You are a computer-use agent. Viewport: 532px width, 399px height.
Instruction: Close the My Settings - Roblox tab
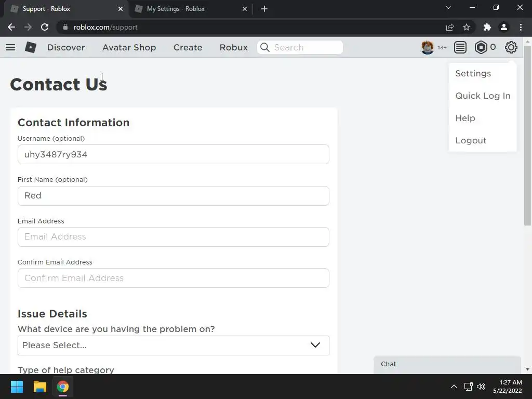[245, 9]
